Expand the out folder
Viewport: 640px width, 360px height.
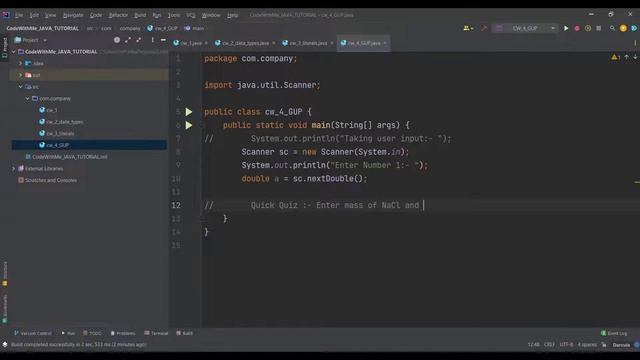(x=20, y=75)
